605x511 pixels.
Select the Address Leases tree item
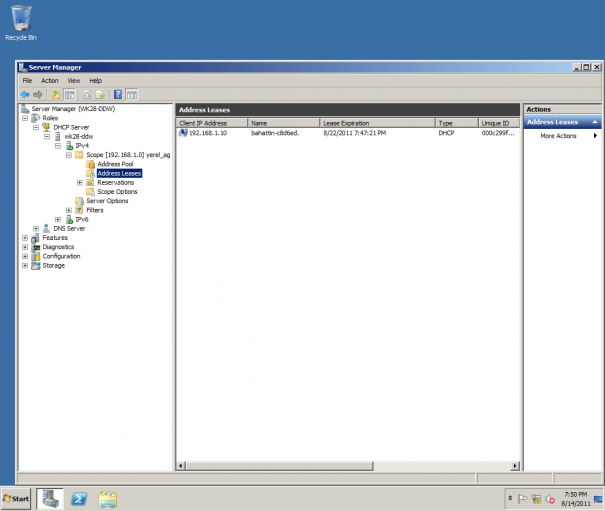pos(119,173)
